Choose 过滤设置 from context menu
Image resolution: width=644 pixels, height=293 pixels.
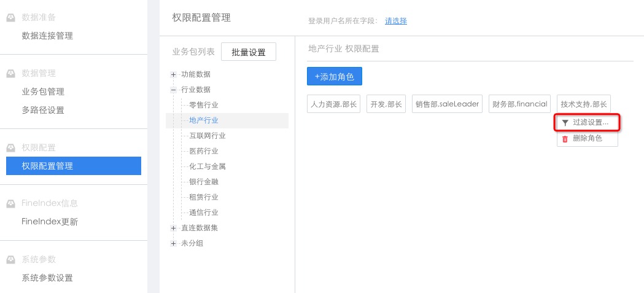(x=590, y=122)
